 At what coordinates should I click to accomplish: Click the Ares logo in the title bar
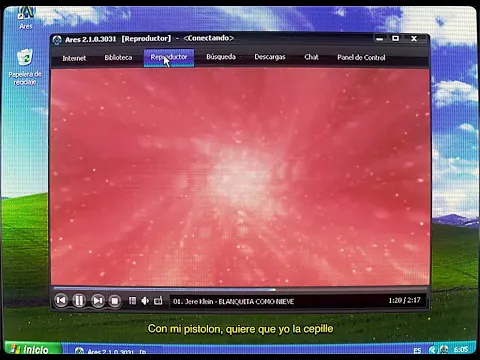[57, 40]
